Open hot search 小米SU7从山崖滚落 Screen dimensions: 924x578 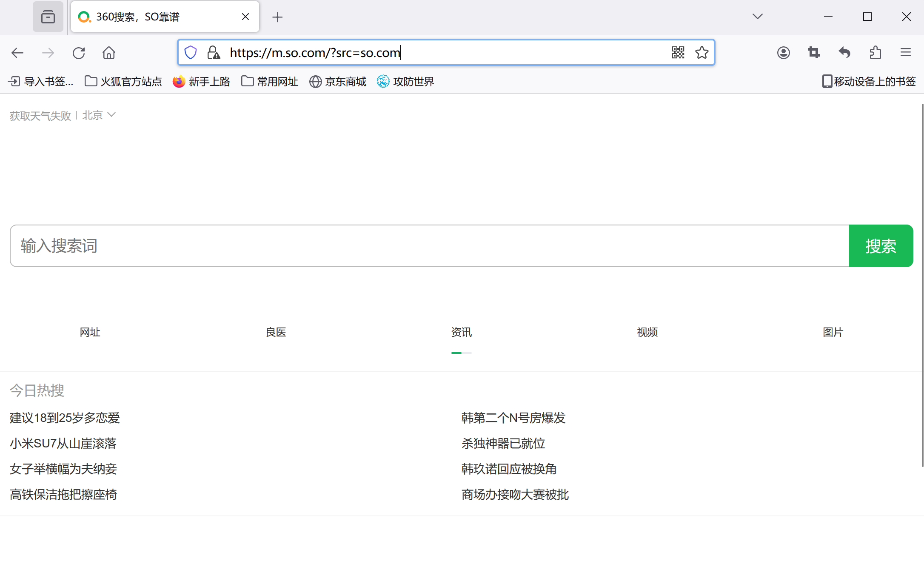63,443
